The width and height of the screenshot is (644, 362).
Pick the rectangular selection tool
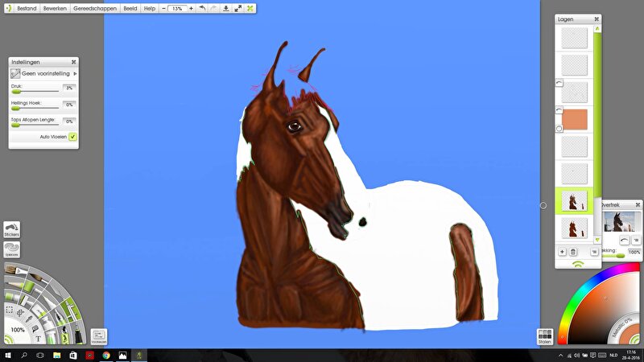pos(10,310)
